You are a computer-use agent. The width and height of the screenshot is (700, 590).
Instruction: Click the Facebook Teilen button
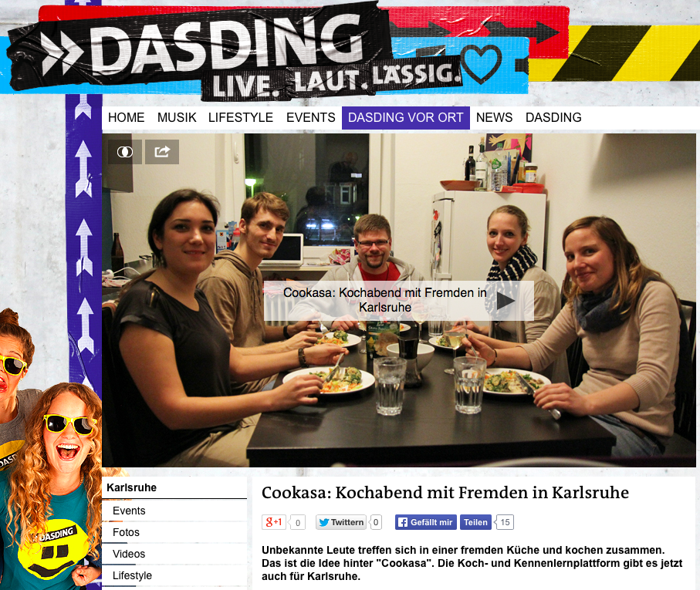(x=475, y=522)
